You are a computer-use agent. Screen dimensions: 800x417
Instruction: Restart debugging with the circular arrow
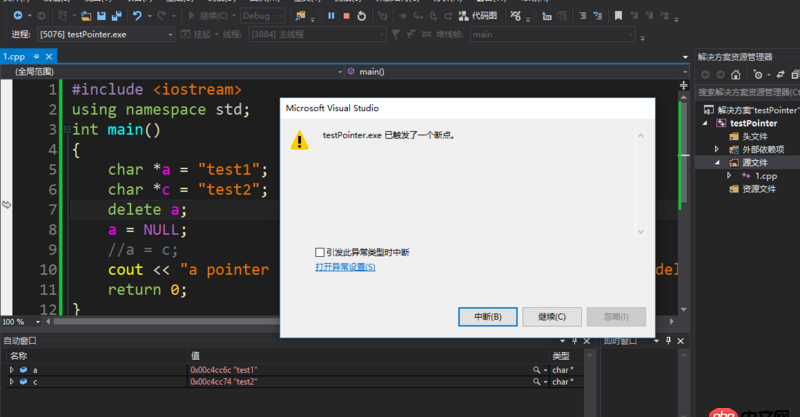(361, 16)
